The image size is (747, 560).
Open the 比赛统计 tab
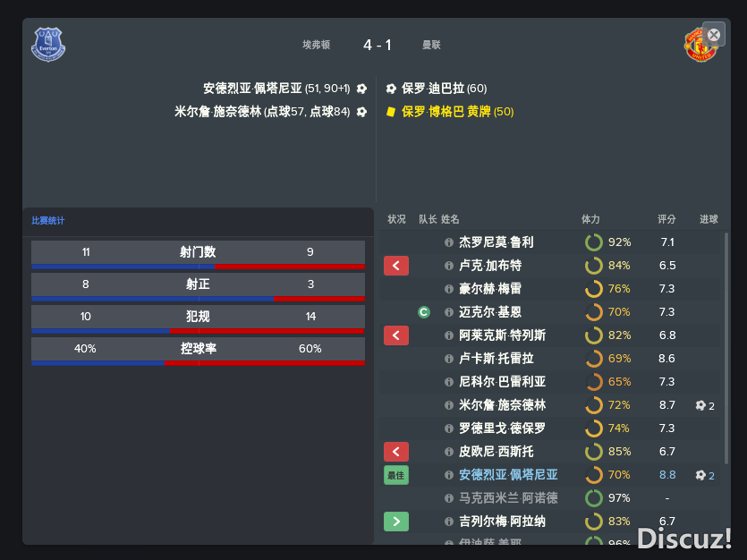47,220
